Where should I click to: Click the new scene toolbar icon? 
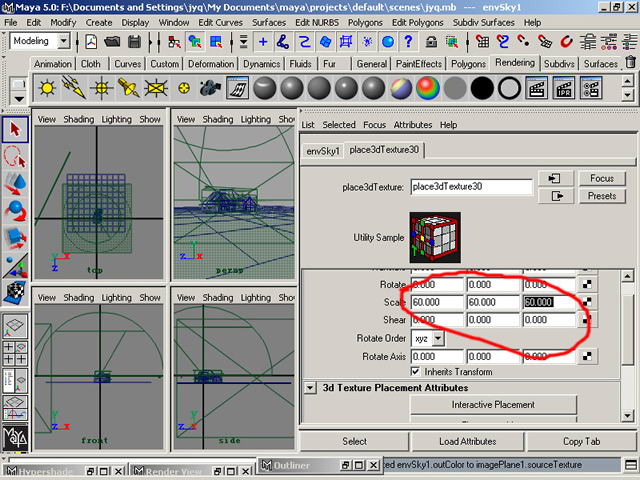pyautogui.click(x=91, y=42)
